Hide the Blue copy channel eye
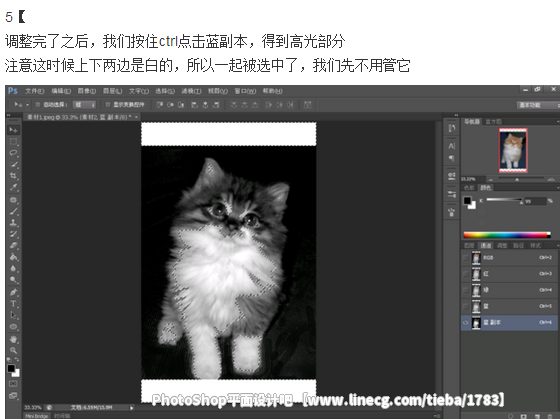 coord(466,323)
